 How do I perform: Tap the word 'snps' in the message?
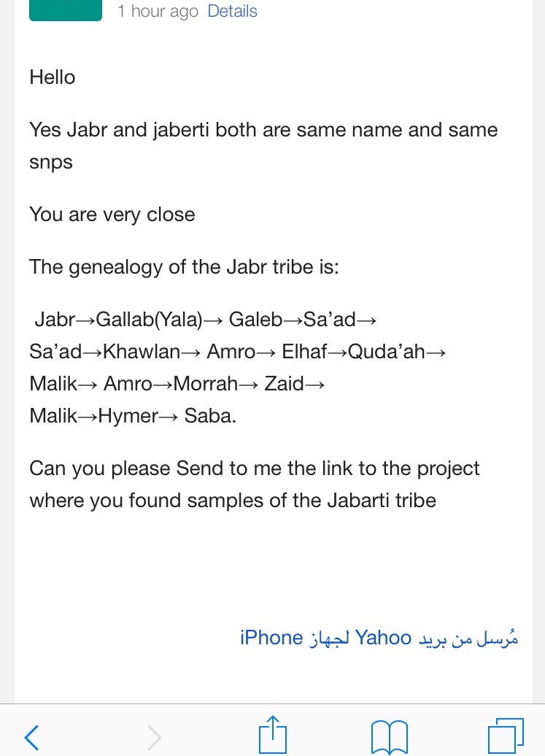coord(51,163)
